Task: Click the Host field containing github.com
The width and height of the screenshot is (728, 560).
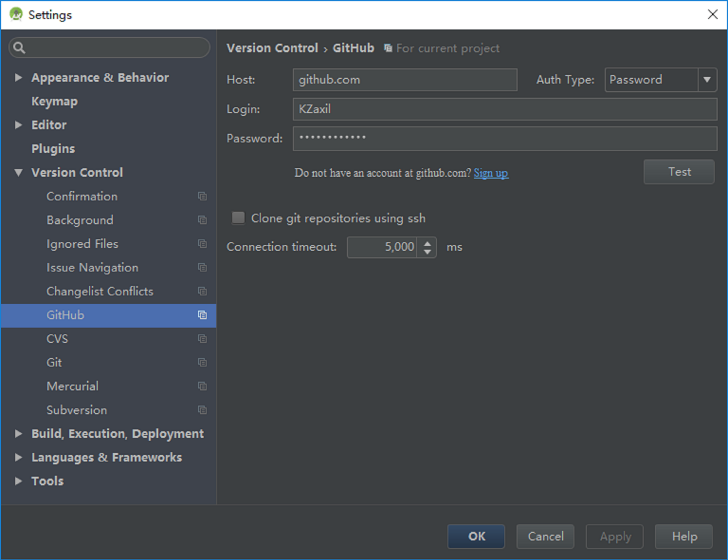Action: tap(405, 79)
